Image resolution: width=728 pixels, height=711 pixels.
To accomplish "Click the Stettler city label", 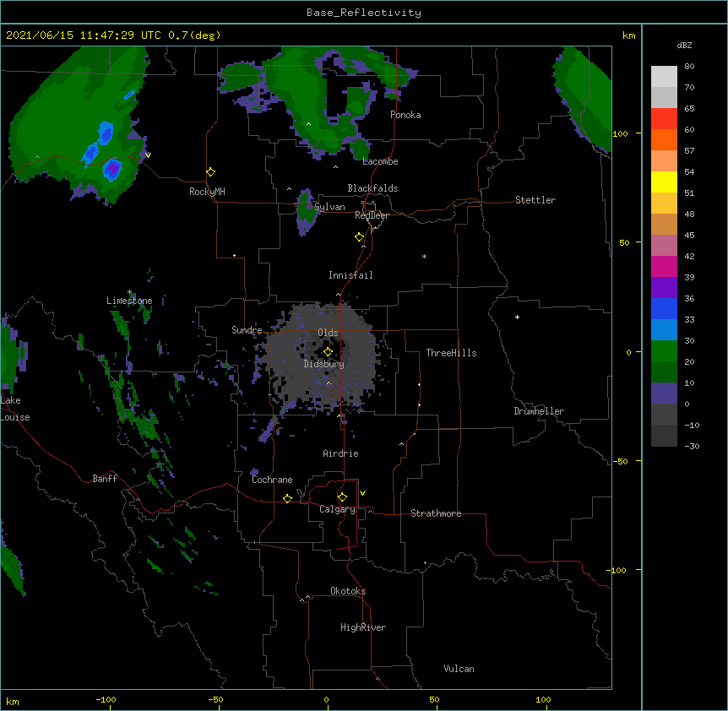I will [535, 200].
